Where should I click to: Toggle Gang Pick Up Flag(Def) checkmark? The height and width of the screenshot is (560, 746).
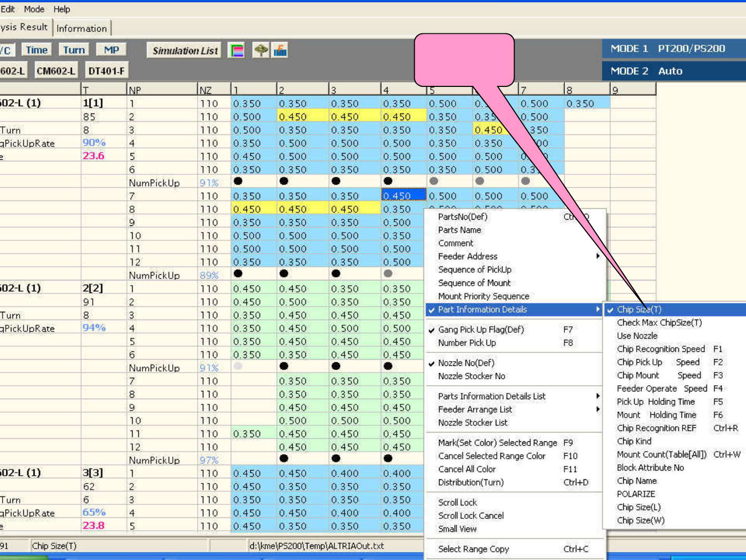pos(481,329)
